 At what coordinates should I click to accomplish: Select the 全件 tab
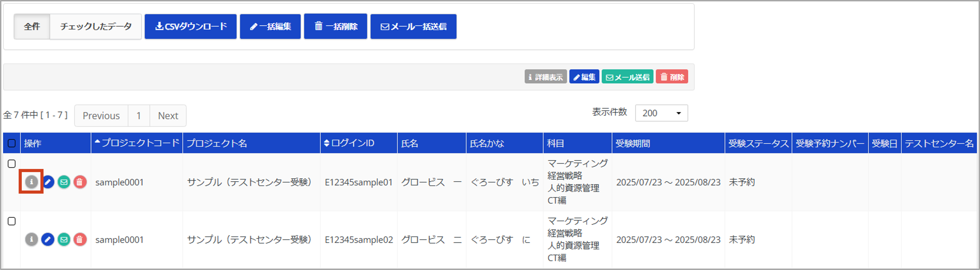tap(32, 27)
